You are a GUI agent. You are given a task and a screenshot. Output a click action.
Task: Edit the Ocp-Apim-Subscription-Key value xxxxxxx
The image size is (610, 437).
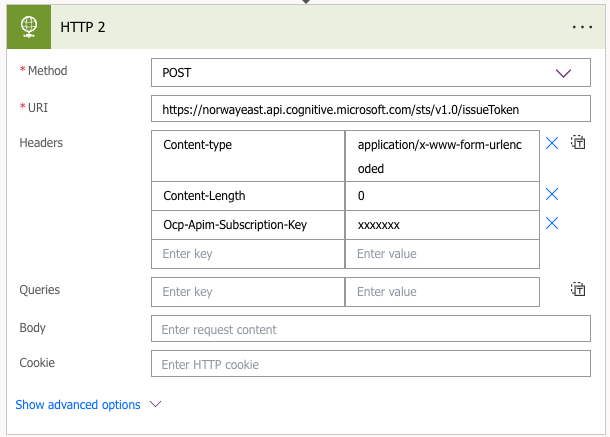pos(441,225)
